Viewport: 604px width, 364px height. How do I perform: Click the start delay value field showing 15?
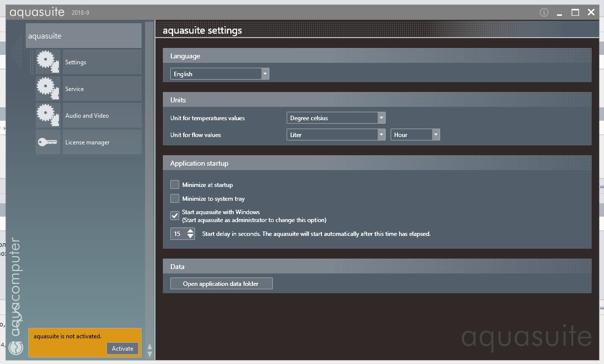click(x=178, y=233)
